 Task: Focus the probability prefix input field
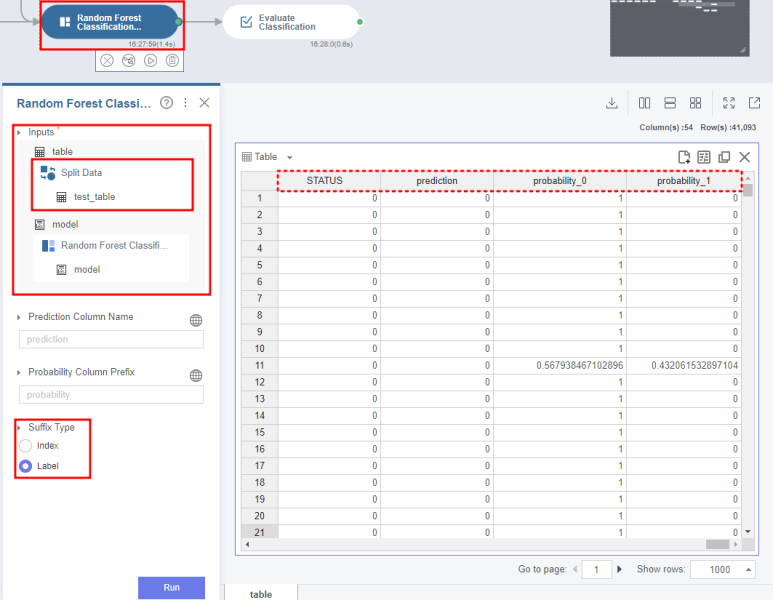[x=111, y=394]
